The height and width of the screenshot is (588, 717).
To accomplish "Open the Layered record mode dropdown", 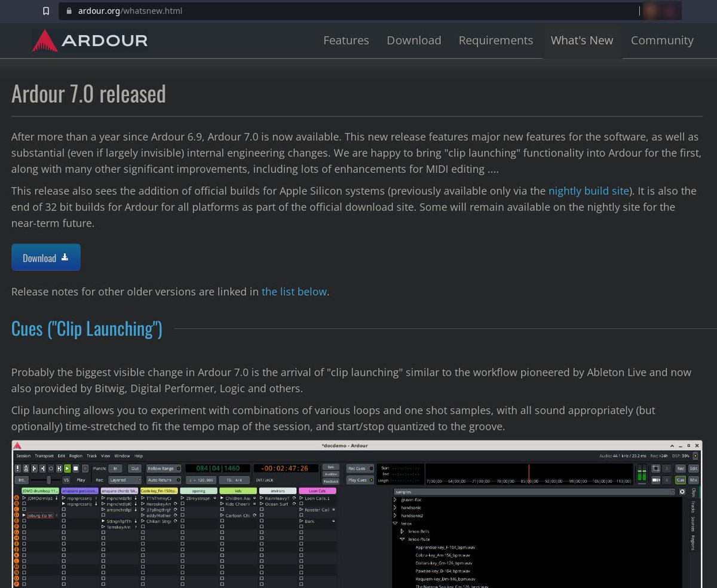I will (x=125, y=480).
